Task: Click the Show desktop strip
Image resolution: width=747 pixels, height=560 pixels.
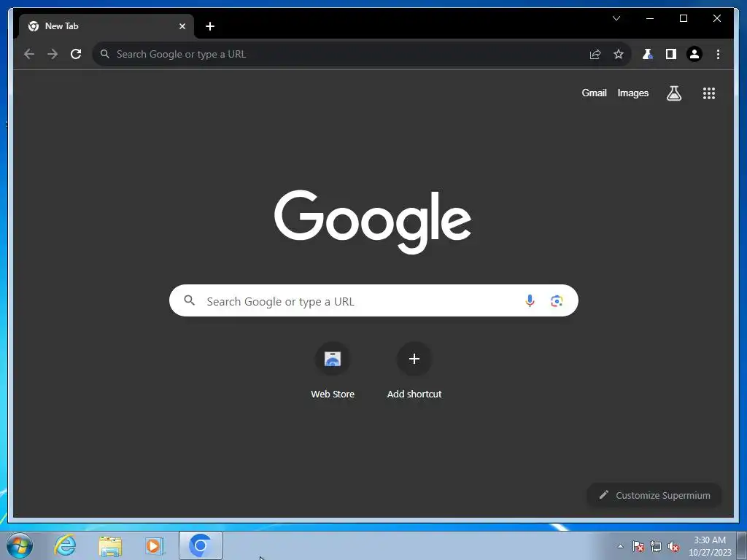Action: click(742, 545)
